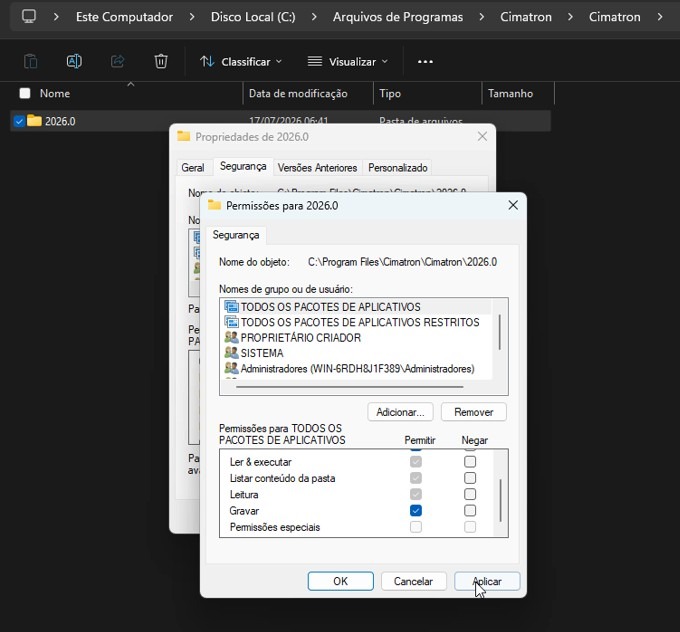
Task: Click the PROPRIETÁRIO CRIADOR user icon
Action: click(x=232, y=337)
